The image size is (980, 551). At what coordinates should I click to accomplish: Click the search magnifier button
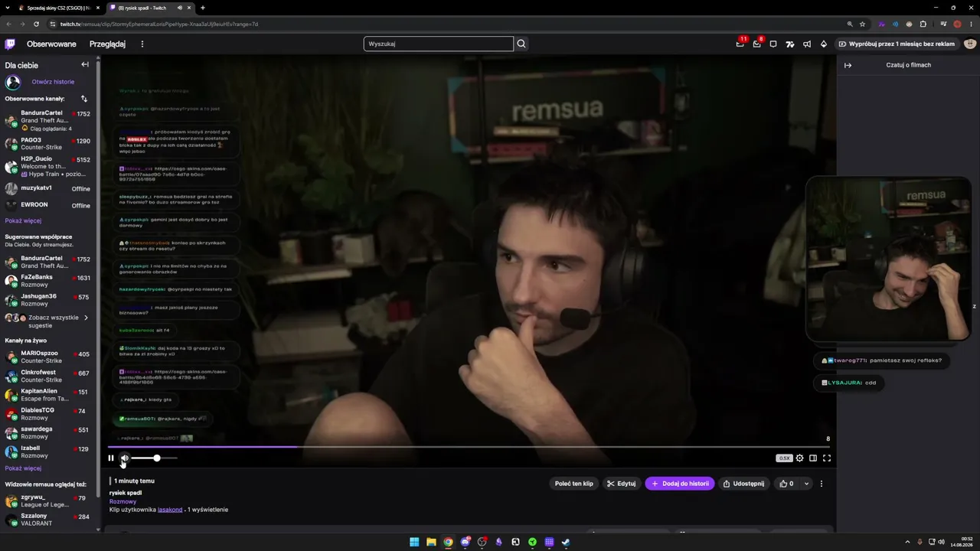(x=521, y=44)
